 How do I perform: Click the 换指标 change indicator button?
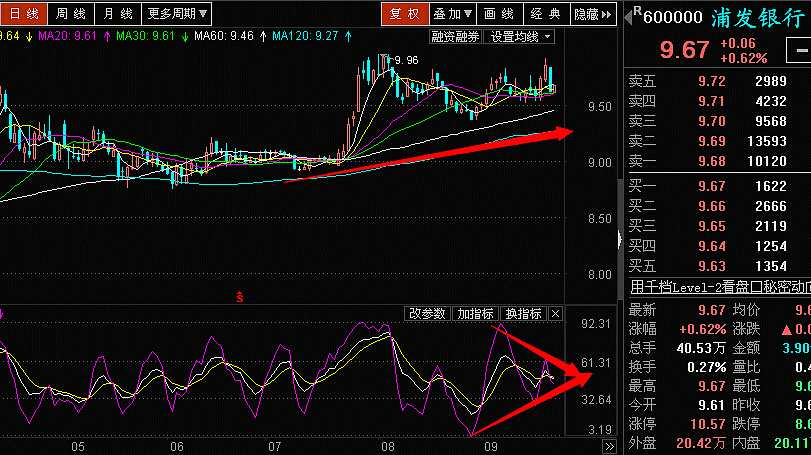[x=523, y=314]
